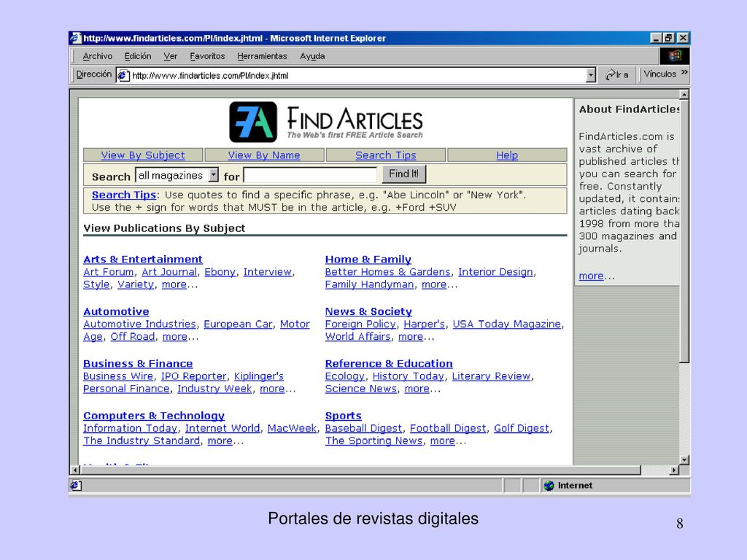Click the FindArticles FA logo icon

coord(253,122)
